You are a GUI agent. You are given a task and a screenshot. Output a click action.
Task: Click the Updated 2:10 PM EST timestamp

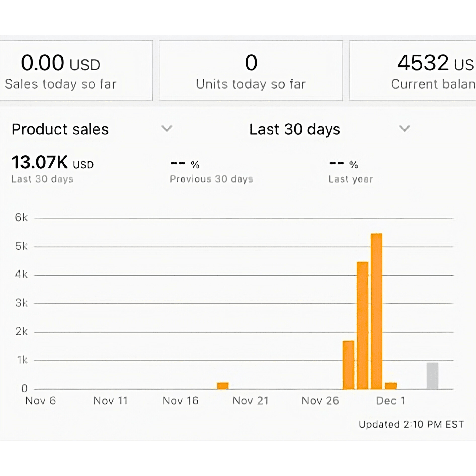(411, 425)
